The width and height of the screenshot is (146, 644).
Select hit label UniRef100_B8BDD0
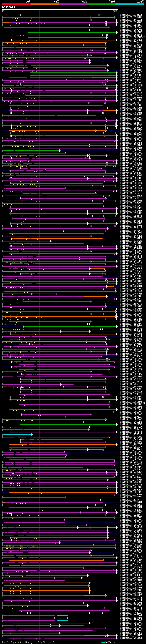coord(131,62)
